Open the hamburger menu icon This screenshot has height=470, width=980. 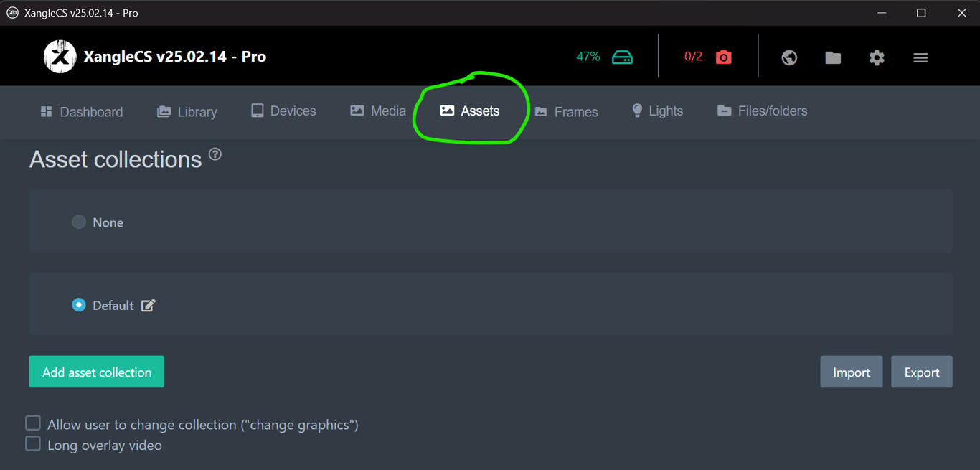920,57
